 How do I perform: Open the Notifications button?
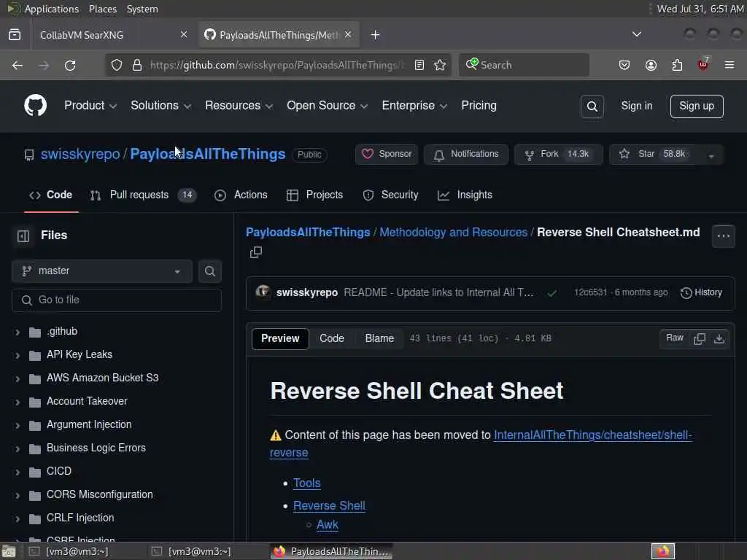466,155
